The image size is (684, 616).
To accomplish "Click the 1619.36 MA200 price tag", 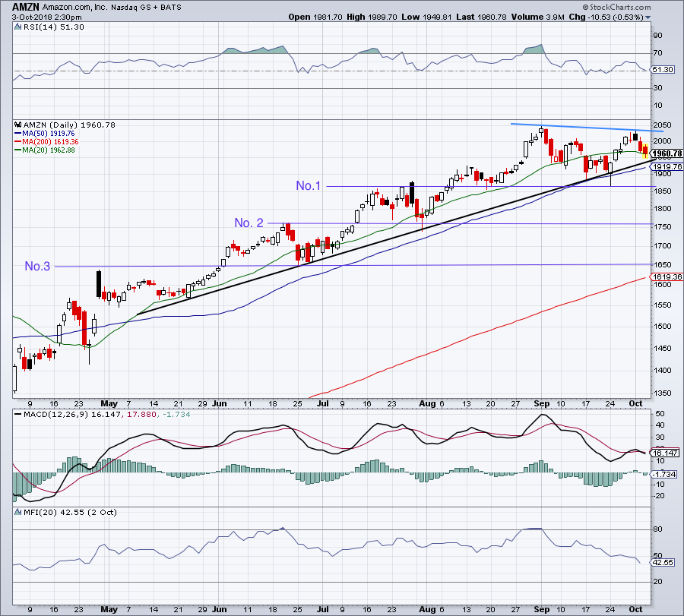I will coord(666,276).
